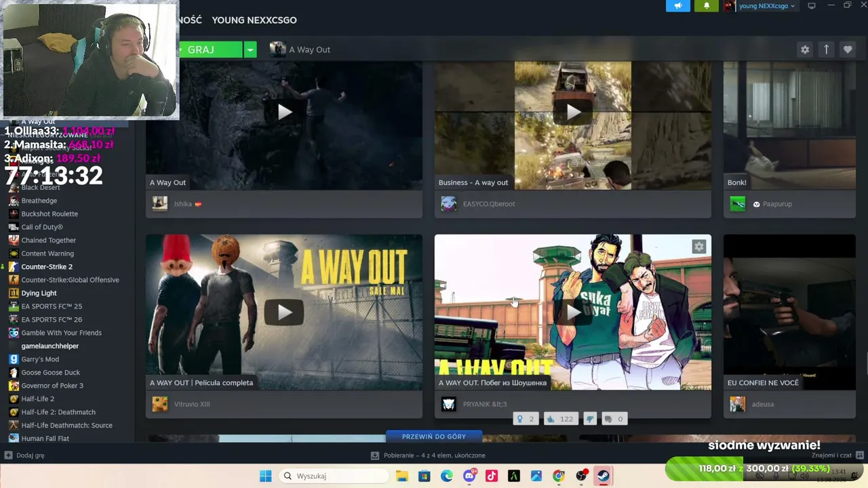Image resolution: width=868 pixels, height=488 pixels.
Task: Select Buckshot Roulette in the library list
Action: point(50,214)
